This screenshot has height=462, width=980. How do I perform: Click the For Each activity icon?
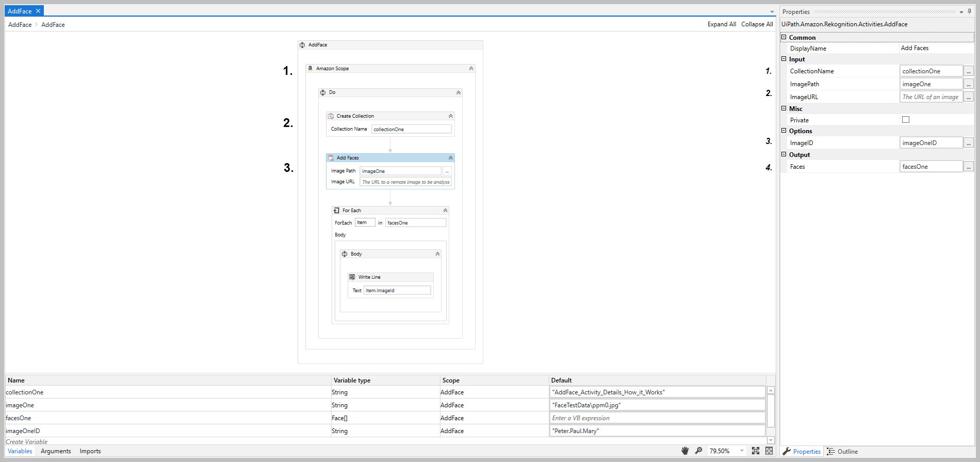click(x=336, y=211)
